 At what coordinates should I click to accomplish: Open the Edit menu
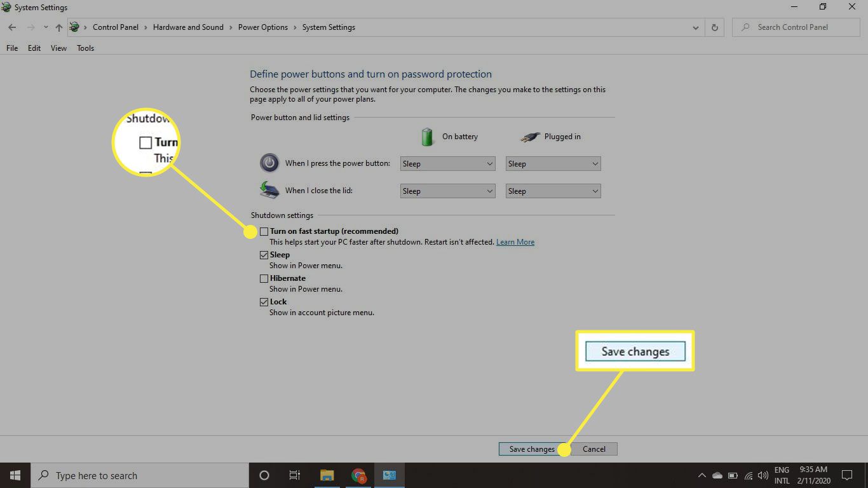pos(34,48)
